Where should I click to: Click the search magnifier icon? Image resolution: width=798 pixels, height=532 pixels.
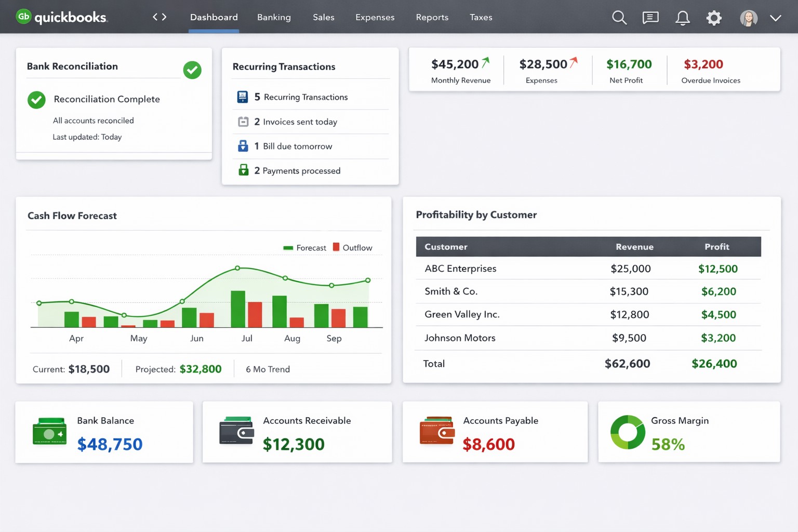point(619,18)
